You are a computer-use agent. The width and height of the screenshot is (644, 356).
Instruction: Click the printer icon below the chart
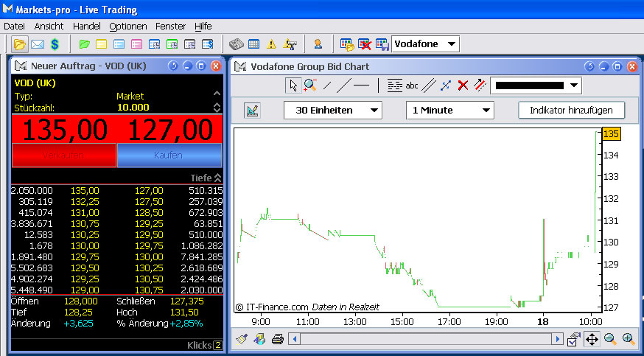tap(277, 339)
